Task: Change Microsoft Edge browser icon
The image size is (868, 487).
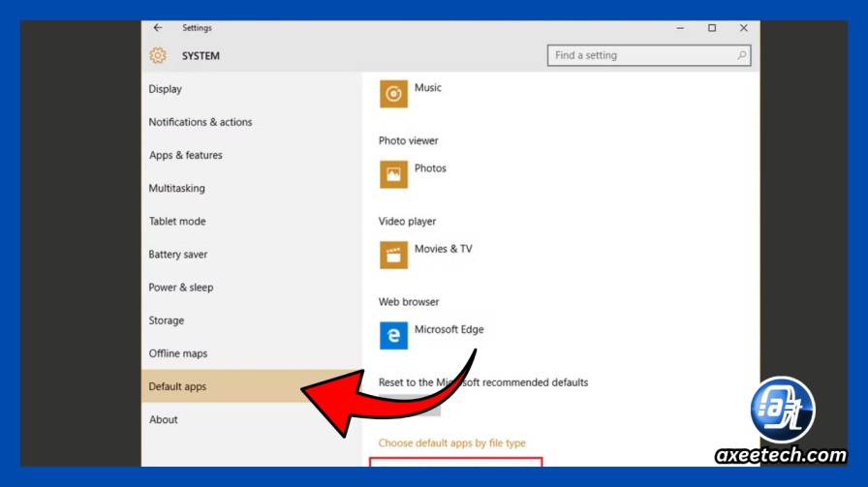Action: [393, 335]
